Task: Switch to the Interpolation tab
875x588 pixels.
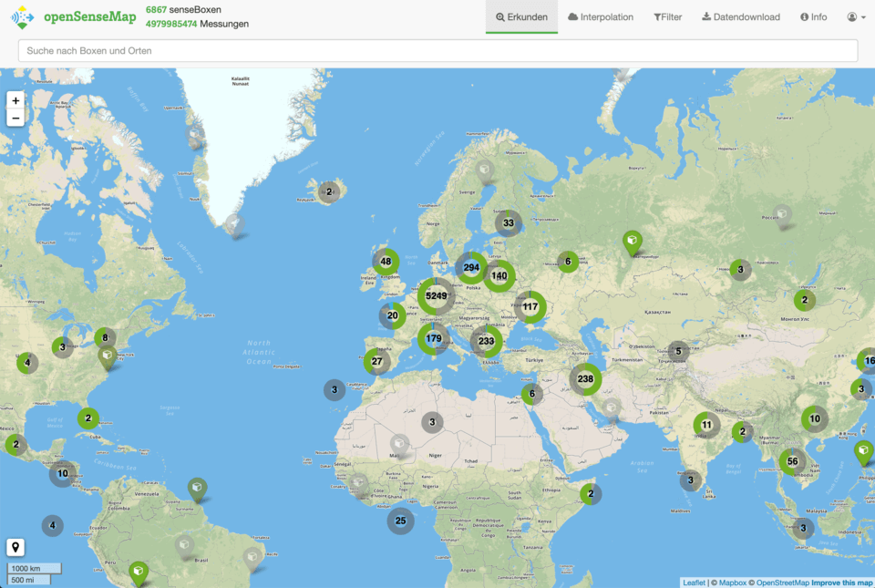Action: [x=600, y=16]
